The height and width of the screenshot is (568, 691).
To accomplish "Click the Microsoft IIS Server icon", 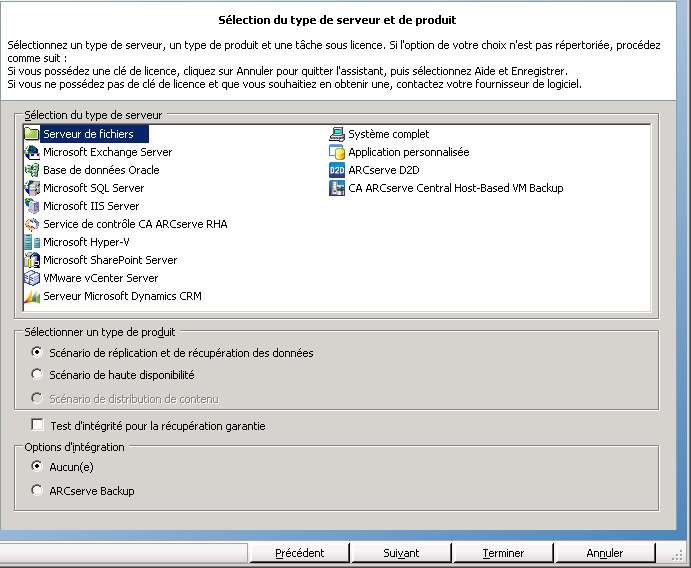I will coord(32,206).
